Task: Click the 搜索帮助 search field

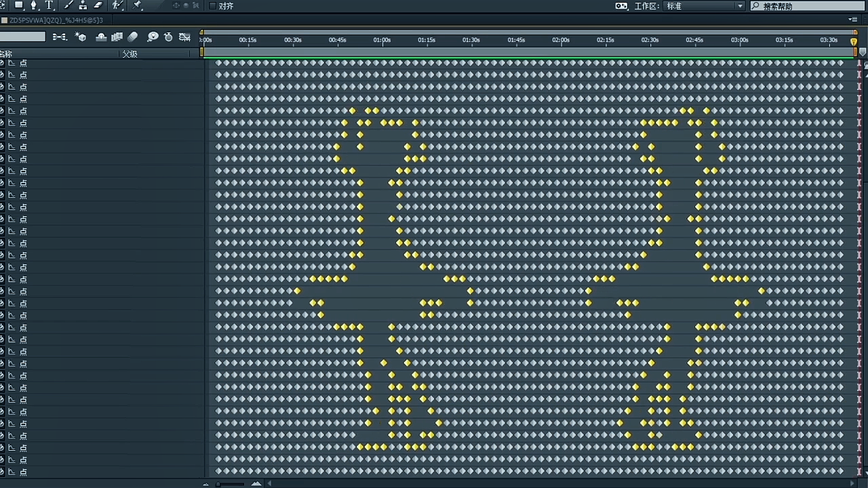Action: pos(807,6)
